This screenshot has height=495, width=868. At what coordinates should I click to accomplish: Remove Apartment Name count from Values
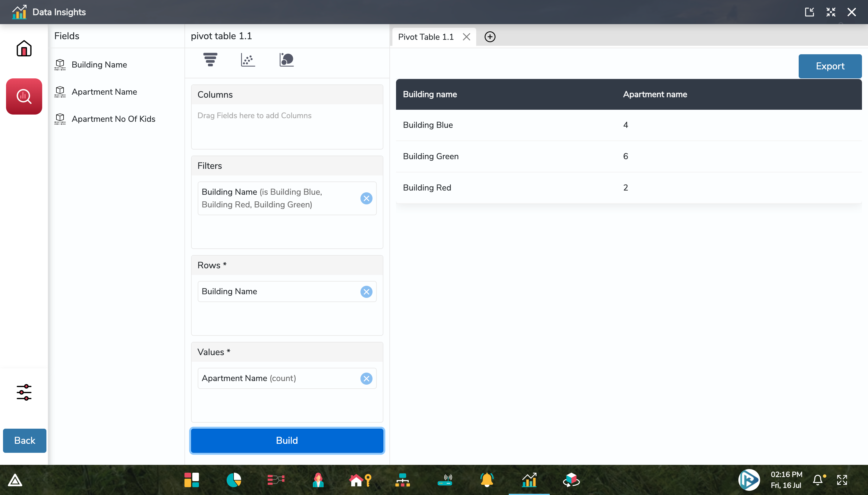click(x=366, y=378)
